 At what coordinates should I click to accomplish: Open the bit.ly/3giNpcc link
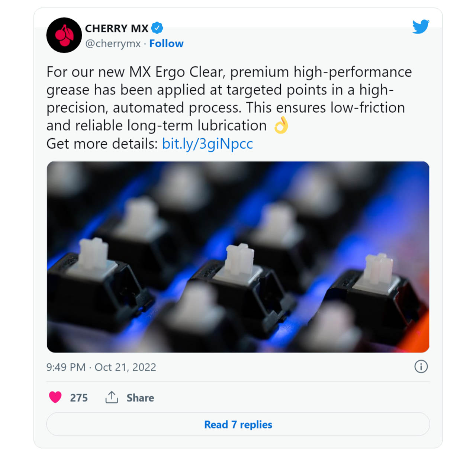[208, 144]
